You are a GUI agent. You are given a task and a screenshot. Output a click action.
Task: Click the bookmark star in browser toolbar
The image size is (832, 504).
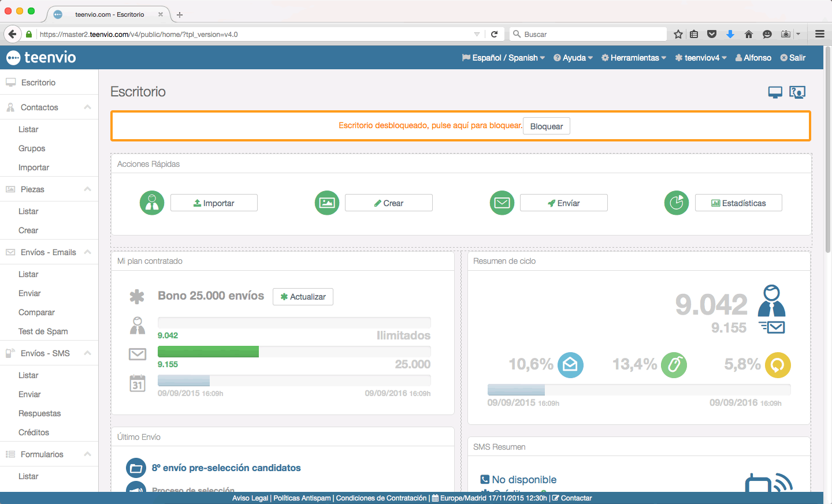[x=678, y=34]
